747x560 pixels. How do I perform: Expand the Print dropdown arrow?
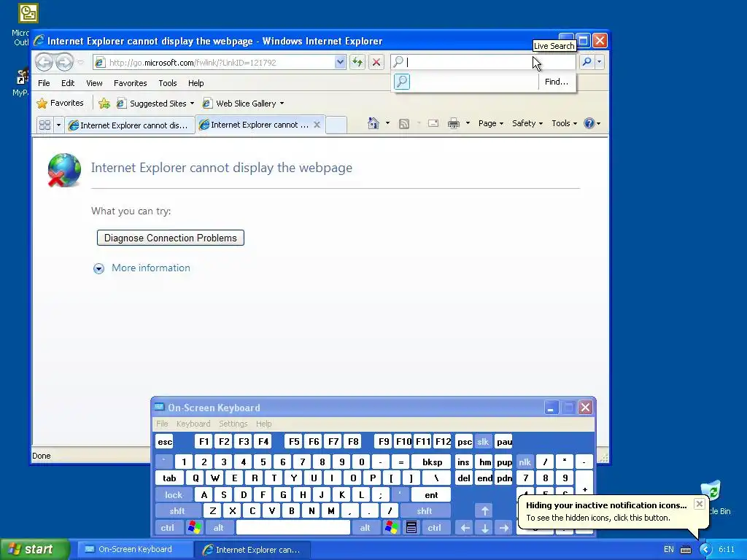coord(468,123)
